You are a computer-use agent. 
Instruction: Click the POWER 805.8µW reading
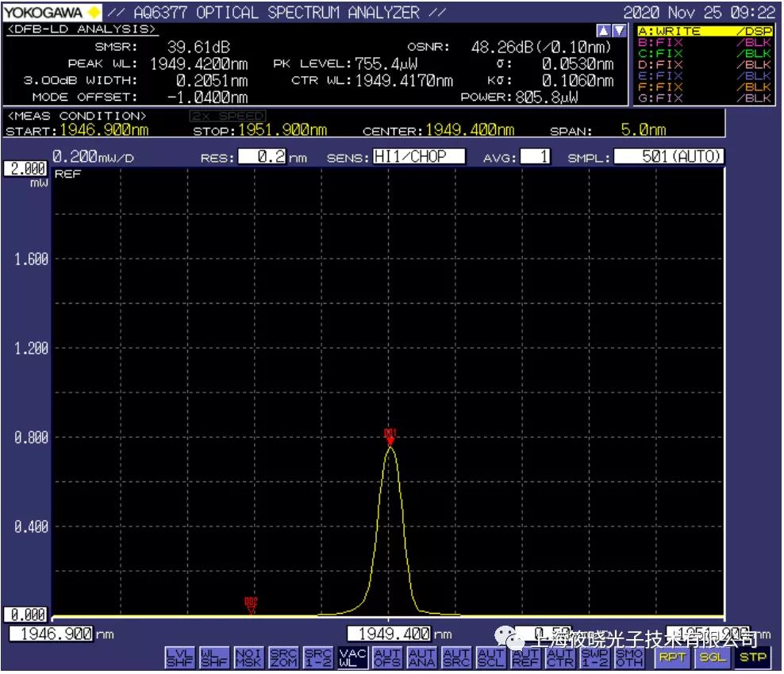[x=547, y=97]
